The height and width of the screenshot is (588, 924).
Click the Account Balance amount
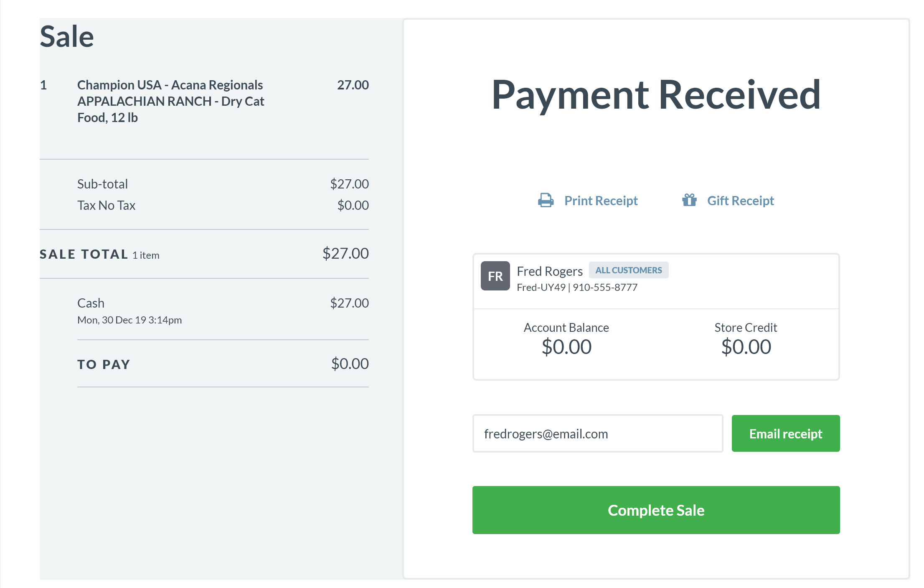tap(566, 347)
